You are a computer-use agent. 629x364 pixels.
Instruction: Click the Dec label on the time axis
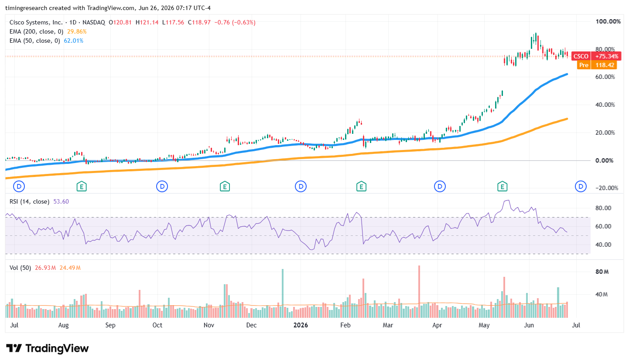(x=252, y=325)
